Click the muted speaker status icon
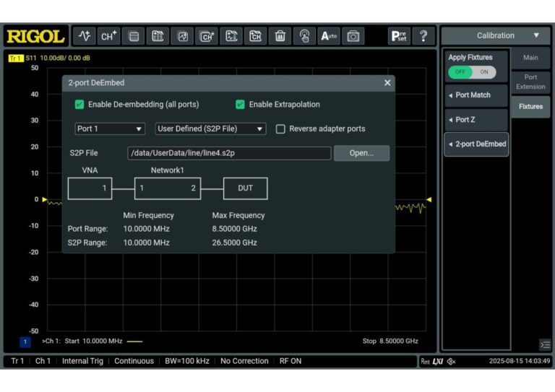This screenshot has width=555, height=392. [451, 361]
